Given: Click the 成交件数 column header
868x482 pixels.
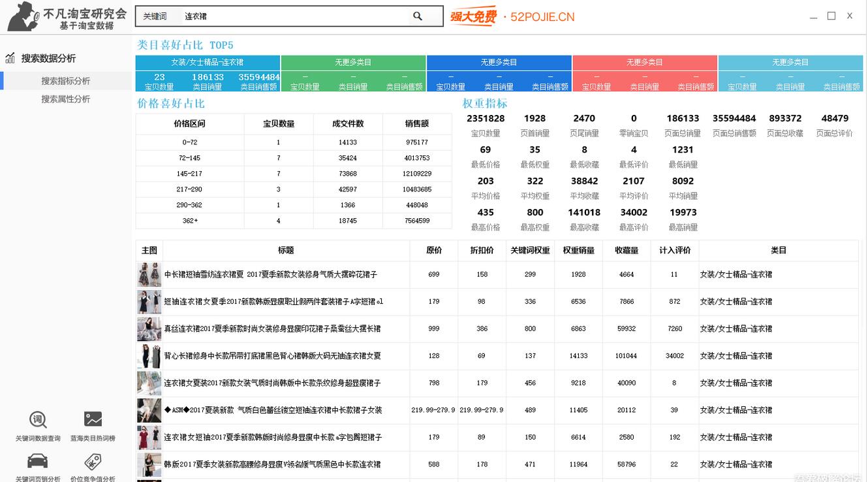Looking at the screenshot, I should [x=348, y=123].
